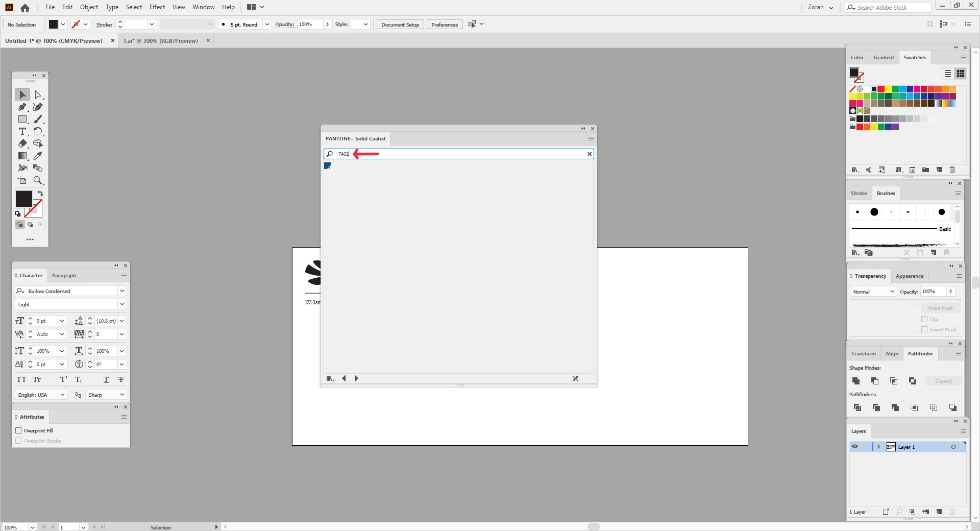980x531 pixels.
Task: Select the Pen tool
Action: point(22,107)
